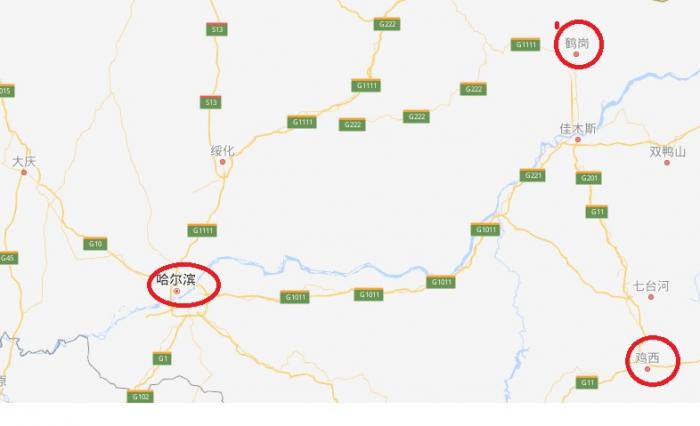Screen dimensions: 700x426
Task: Select the 双鸭山 city label
Action: coord(667,152)
